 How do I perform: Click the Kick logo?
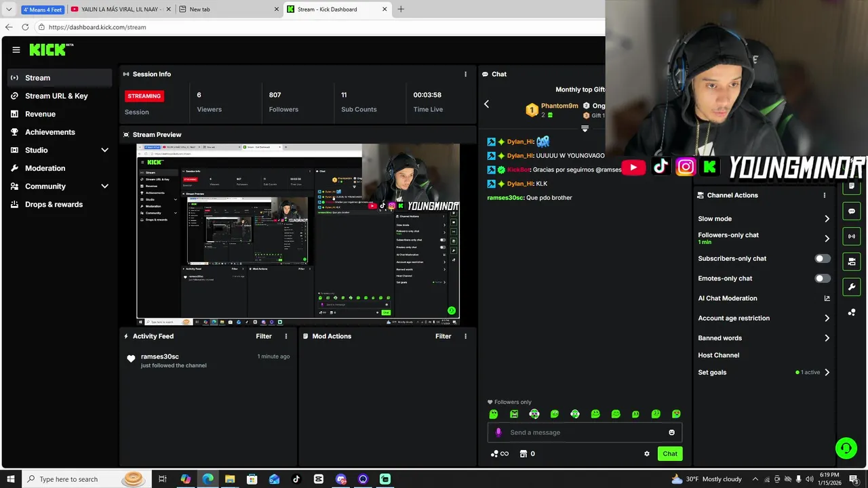[51, 49]
